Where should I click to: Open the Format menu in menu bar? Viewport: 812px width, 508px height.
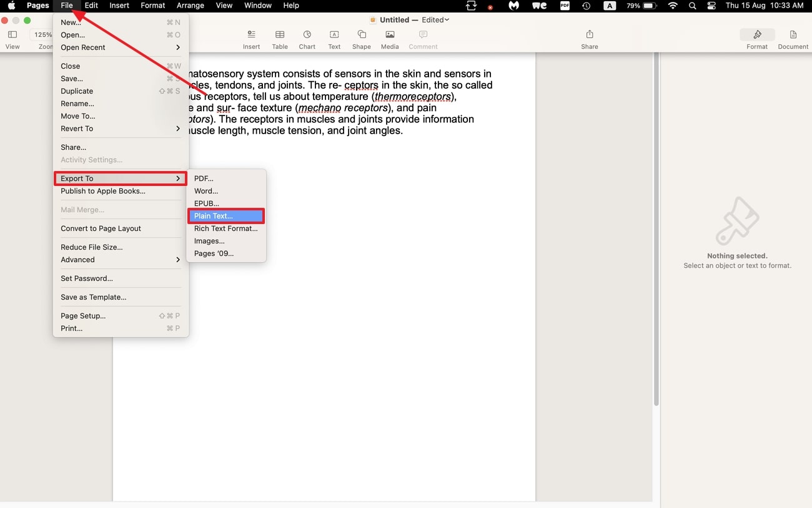153,6
